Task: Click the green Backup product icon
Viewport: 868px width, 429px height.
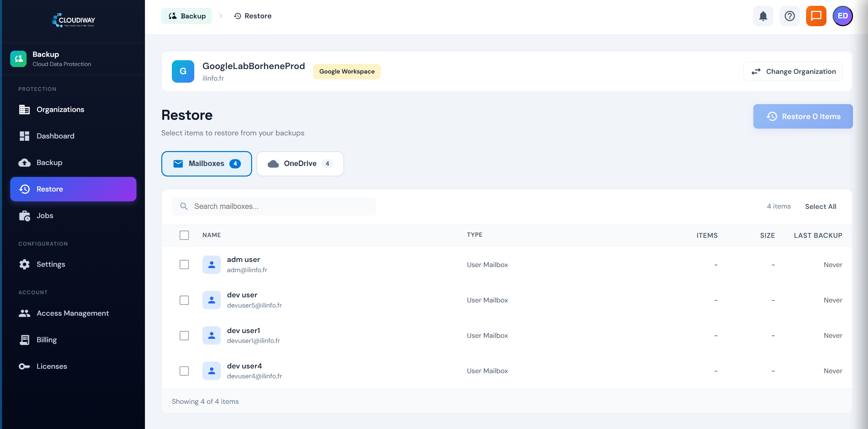Action: 18,59
